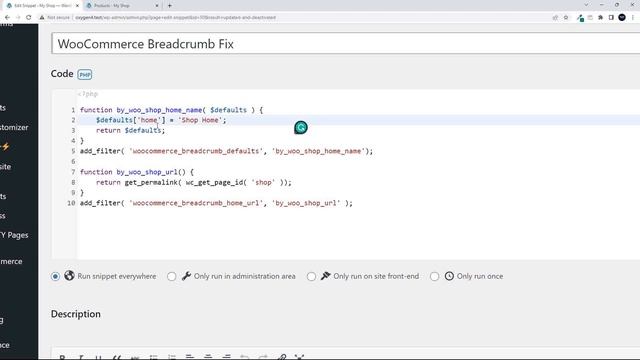The width and height of the screenshot is (640, 360).
Task: Click the PHP badge next to Code
Action: click(x=85, y=75)
